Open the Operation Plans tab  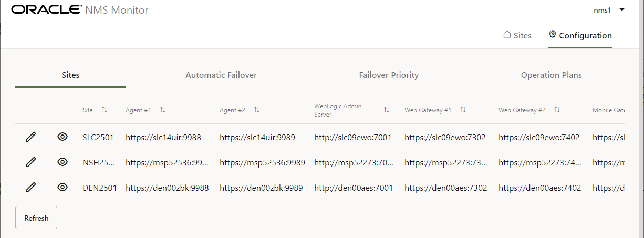tap(552, 75)
